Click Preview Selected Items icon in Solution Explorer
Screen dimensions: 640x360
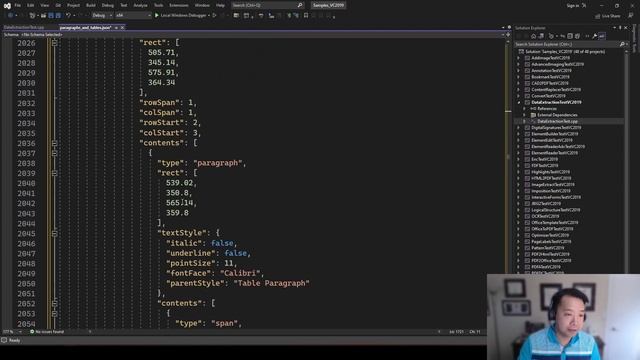pyautogui.click(x=602, y=36)
